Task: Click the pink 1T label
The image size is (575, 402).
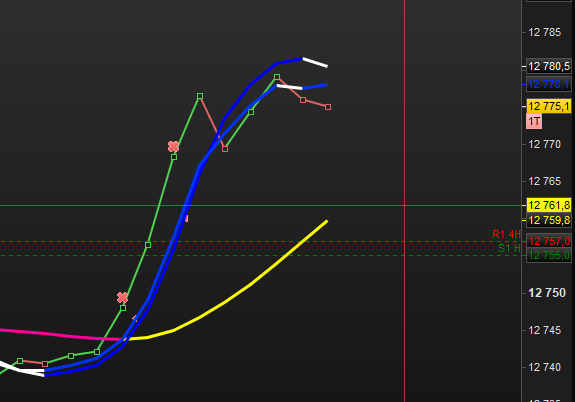Action: coord(534,121)
